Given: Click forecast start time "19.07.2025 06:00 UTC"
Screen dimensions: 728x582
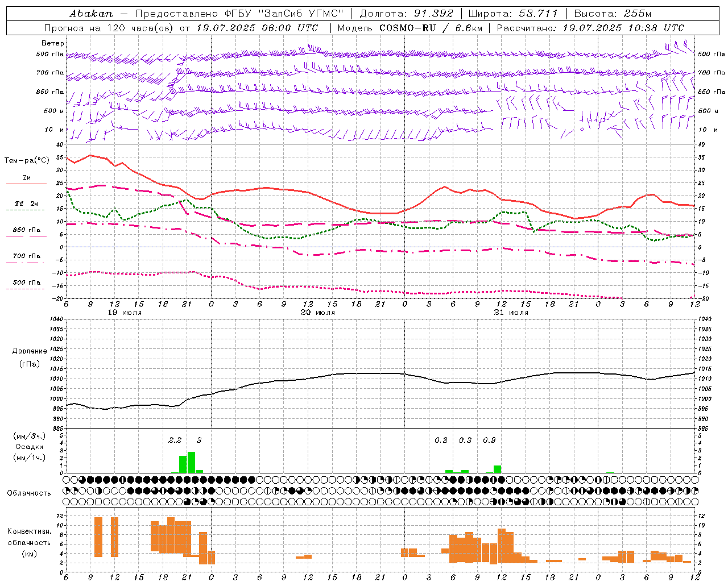Looking at the screenshot, I should point(257,28).
